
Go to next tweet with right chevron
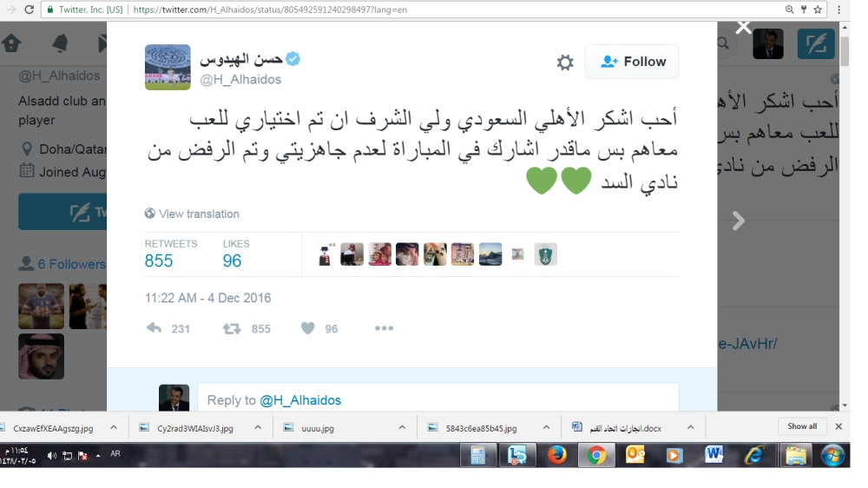click(739, 221)
